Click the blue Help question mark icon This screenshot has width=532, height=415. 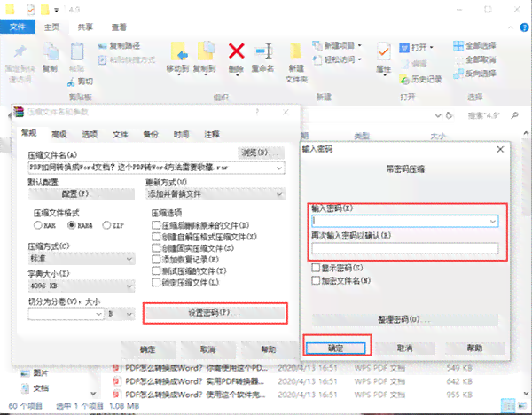[524, 27]
